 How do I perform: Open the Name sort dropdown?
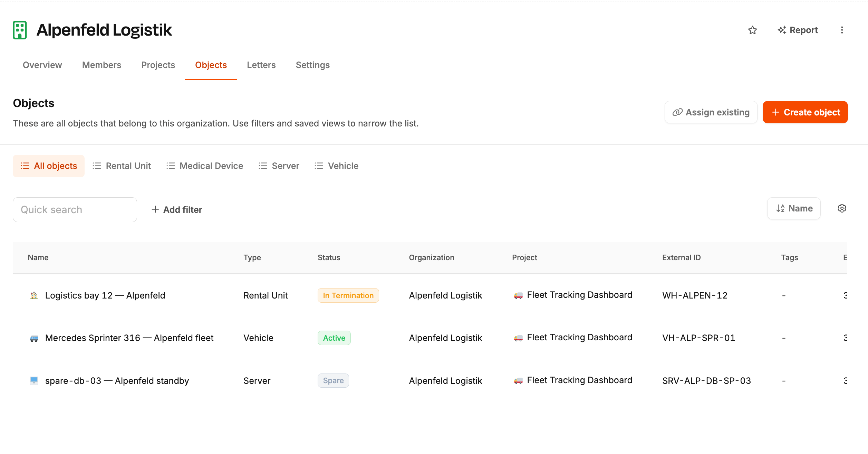794,208
